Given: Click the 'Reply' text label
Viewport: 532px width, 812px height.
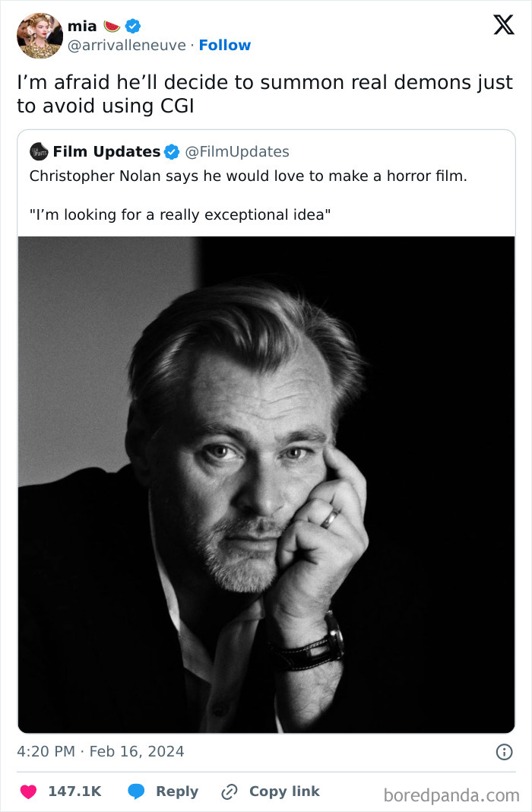Looking at the screenshot, I should pos(177,791).
